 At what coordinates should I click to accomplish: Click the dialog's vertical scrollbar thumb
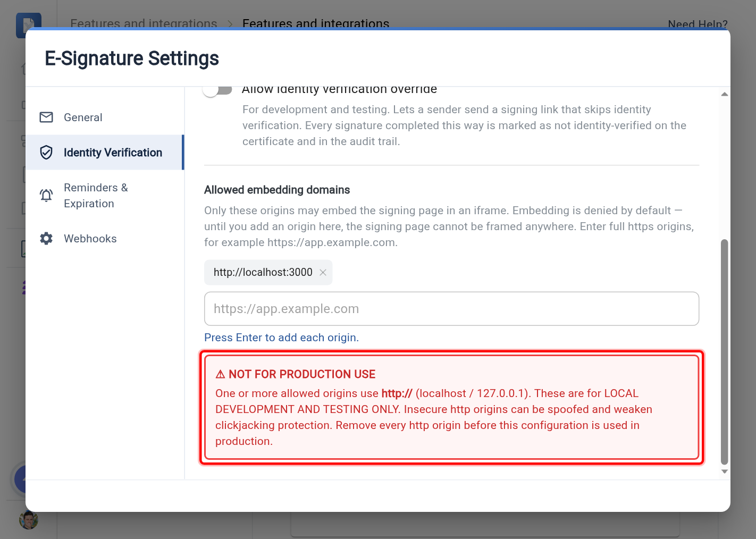pos(724,352)
